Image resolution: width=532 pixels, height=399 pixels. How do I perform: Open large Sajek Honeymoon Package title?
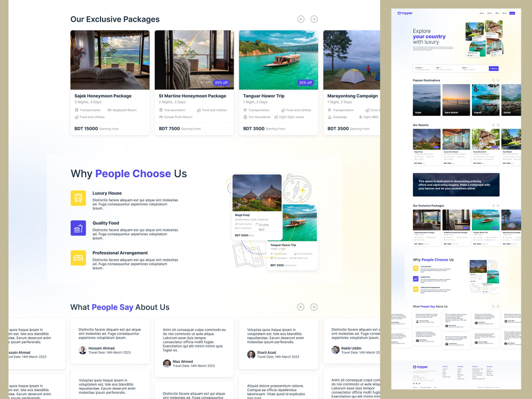pyautogui.click(x=103, y=96)
